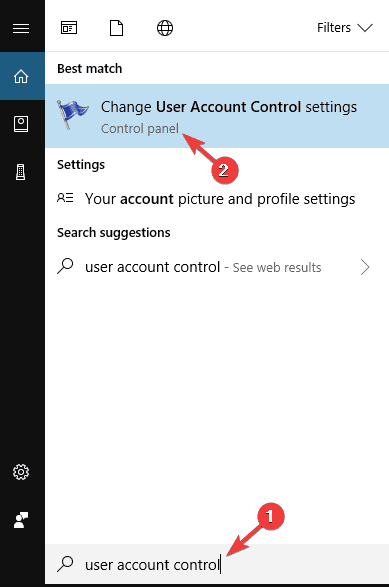Open the hamburger menu in sidebar
Screen dimensions: 389x587
(x=21, y=28)
